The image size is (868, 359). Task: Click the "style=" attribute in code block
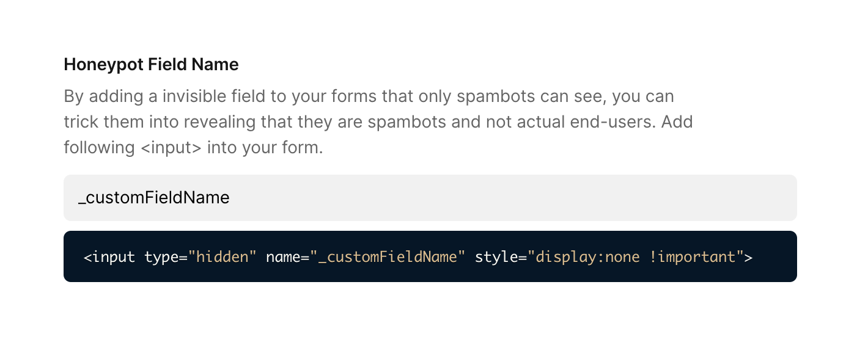[501, 257]
